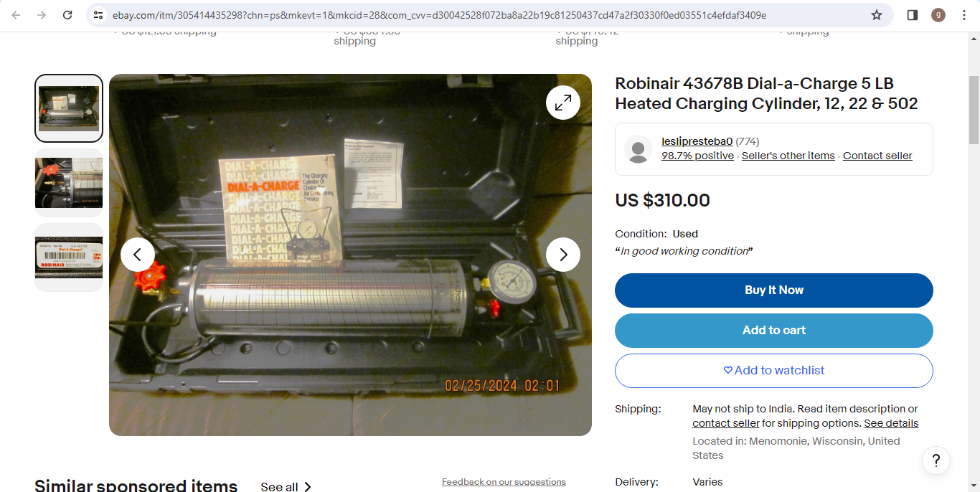Image resolution: width=980 pixels, height=492 pixels.
Task: Open Seller's other items link
Action: 788,156
